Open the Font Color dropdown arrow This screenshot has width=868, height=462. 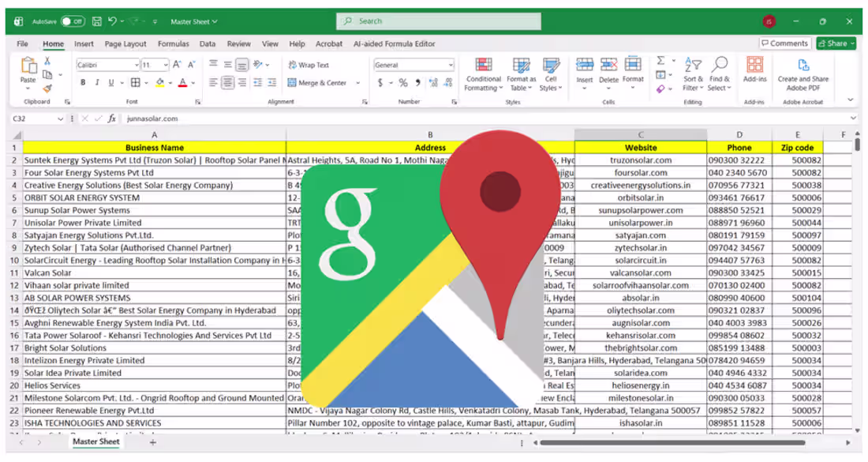(193, 83)
